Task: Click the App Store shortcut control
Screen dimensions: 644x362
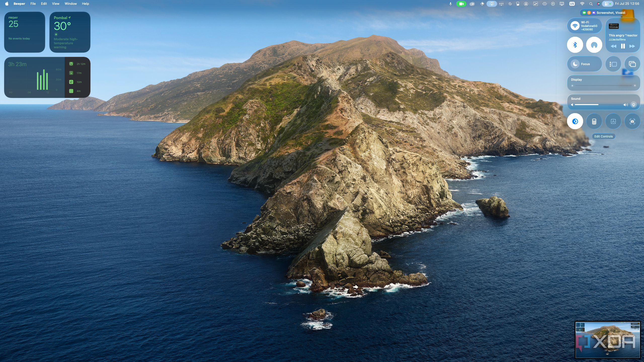Action: tap(613, 121)
